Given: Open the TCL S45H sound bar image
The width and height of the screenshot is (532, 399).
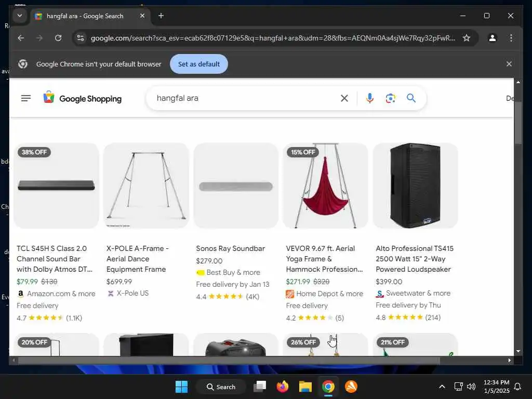Looking at the screenshot, I should pos(56,185).
